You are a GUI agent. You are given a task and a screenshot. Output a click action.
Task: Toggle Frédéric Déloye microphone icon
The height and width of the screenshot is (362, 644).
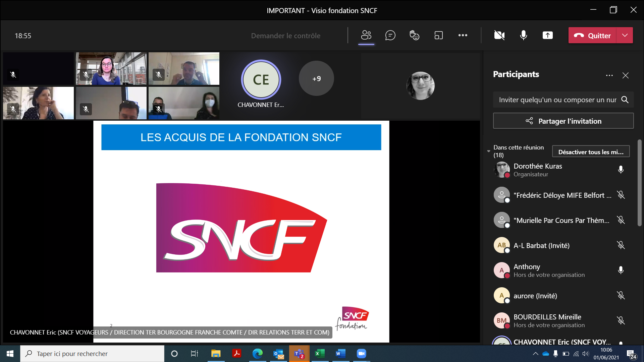621,195
